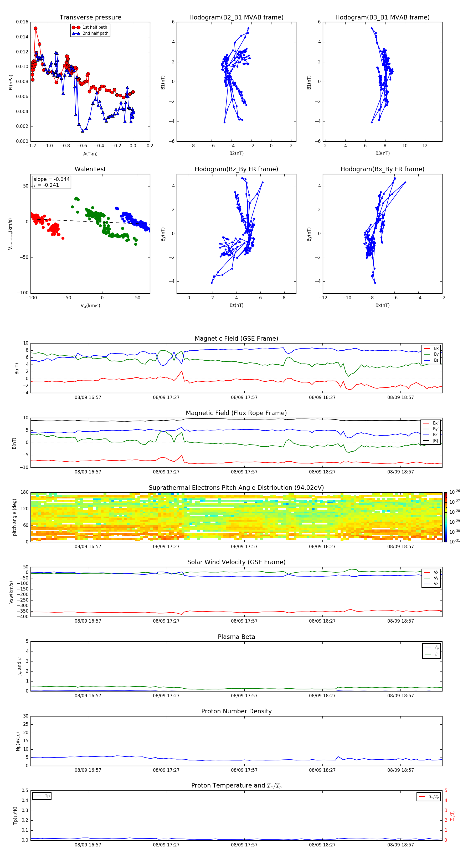Select "Vz" in the solar wind legend

(431, 584)
